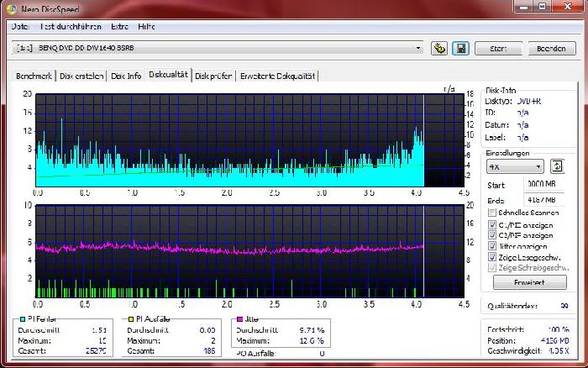Click the Beenden button

point(551,49)
